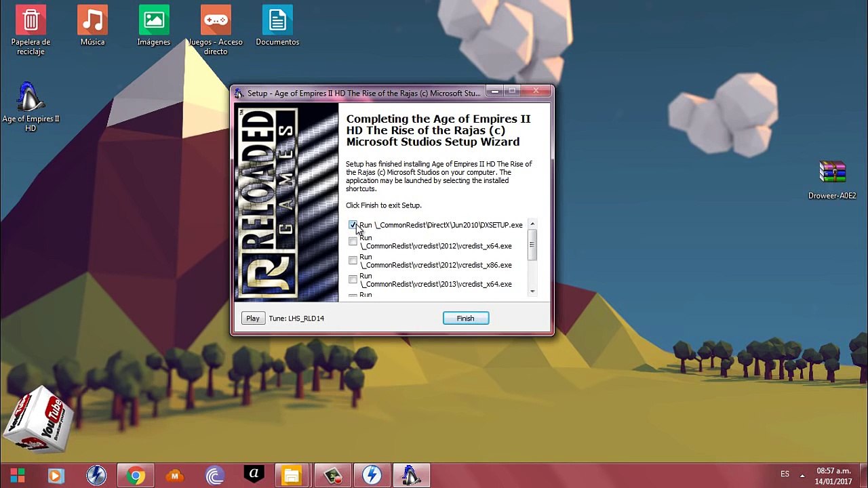This screenshot has width=868, height=488.
Task: Show hidden system tray icons
Action: click(802, 475)
